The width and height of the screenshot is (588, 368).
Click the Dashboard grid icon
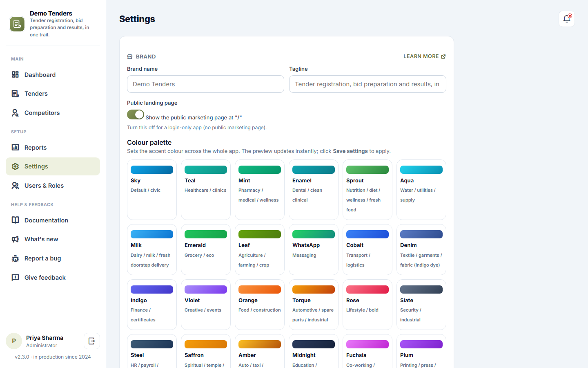point(15,74)
